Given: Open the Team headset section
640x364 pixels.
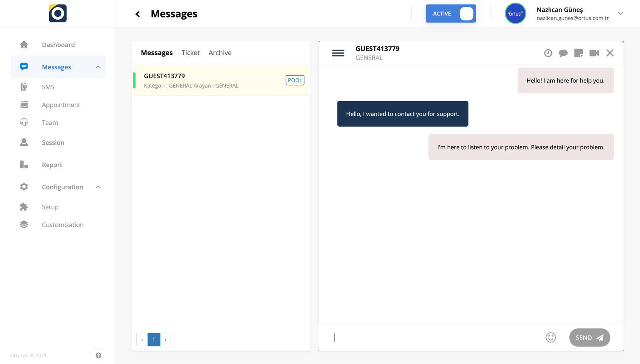Looking at the screenshot, I should click(x=24, y=122).
